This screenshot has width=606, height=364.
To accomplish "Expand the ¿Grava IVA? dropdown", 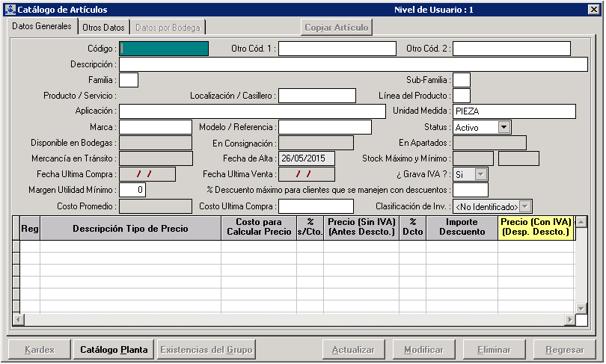I will coord(481,174).
